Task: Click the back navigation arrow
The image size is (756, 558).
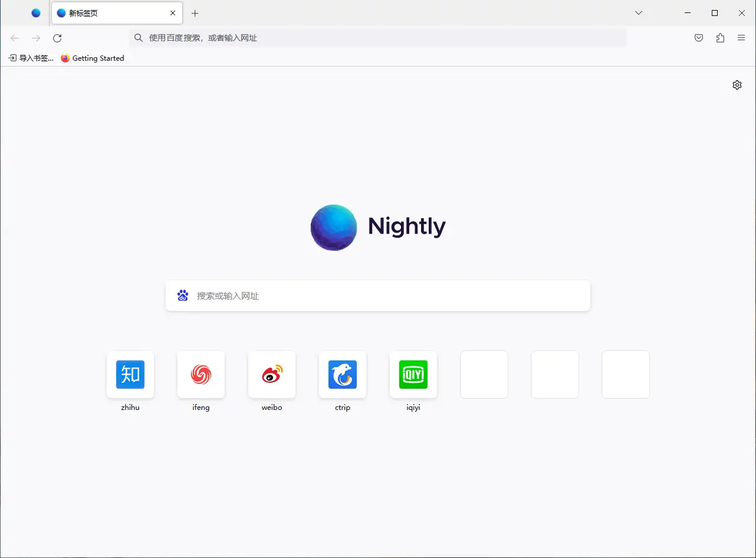Action: point(14,38)
